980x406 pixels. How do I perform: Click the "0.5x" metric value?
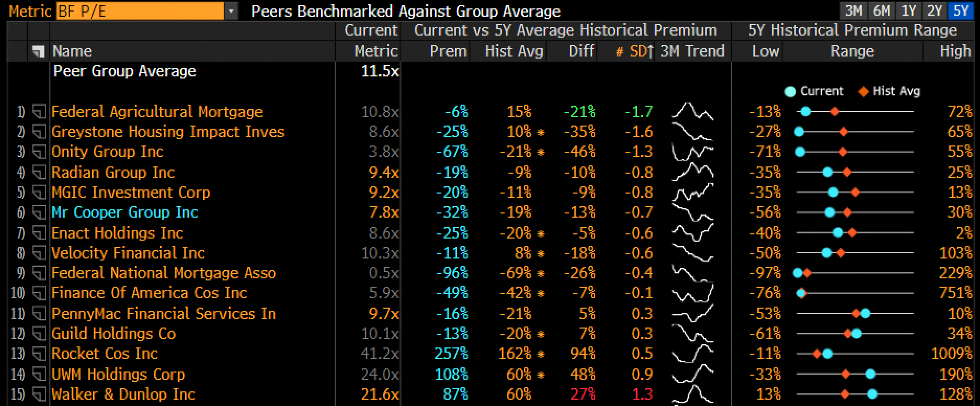coord(384,273)
